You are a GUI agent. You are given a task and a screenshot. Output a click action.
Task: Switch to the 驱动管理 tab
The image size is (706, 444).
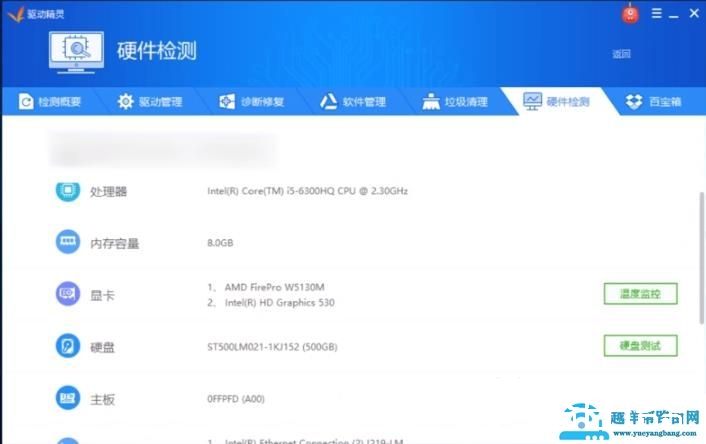click(150, 102)
